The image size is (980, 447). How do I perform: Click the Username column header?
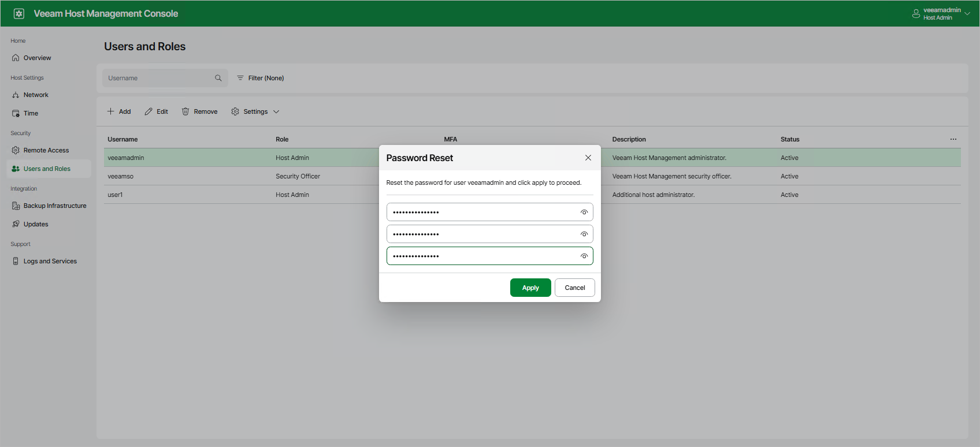pos(122,139)
